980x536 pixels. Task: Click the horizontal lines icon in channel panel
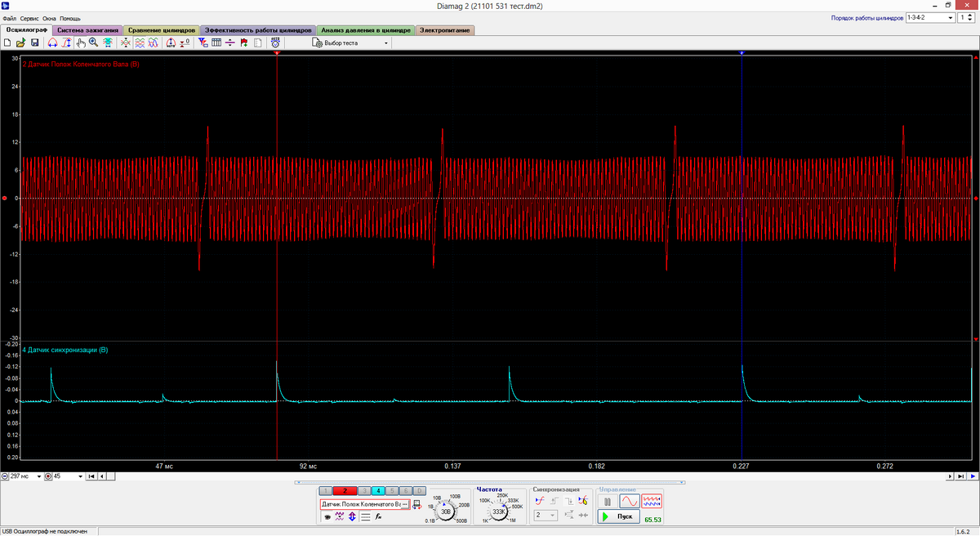point(366,517)
